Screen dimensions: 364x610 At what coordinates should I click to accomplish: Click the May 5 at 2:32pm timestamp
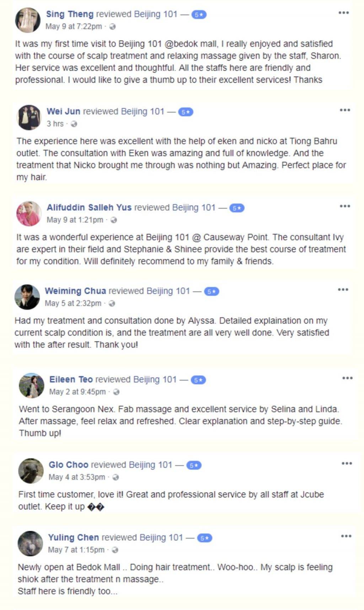click(73, 304)
